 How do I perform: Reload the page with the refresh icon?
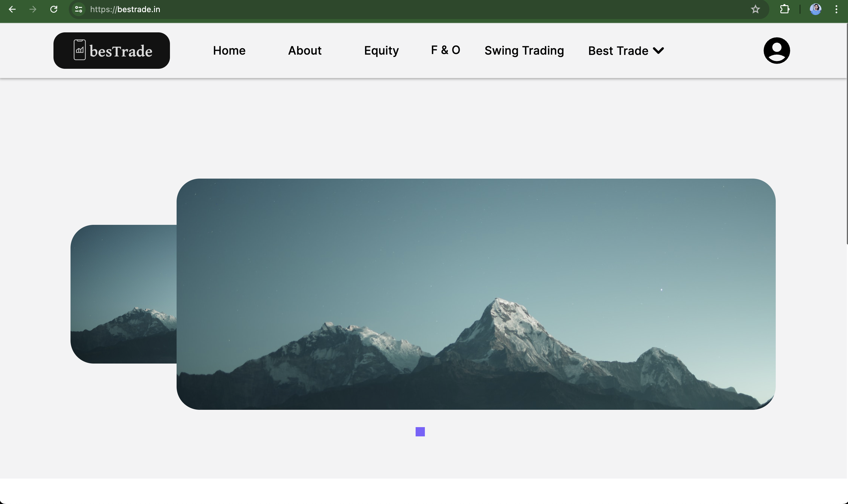(54, 9)
